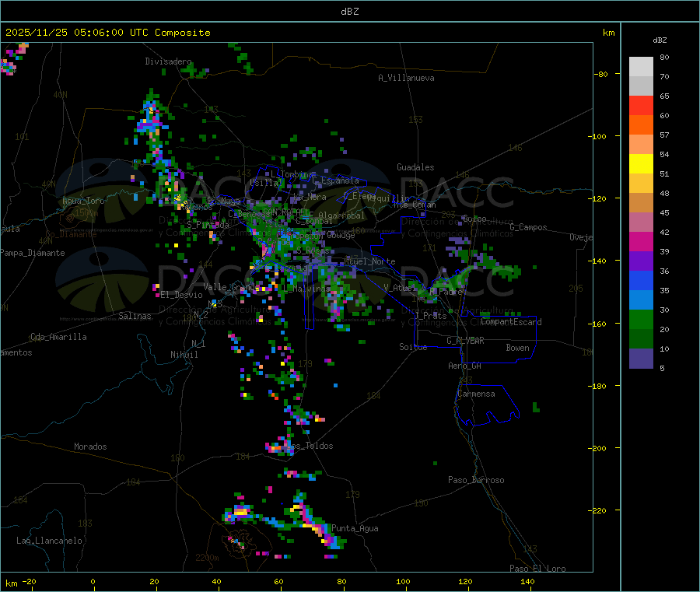Screen dimensions: 700x592
Task: Click the 'G_ALVEAR' map label
Action: tap(465, 341)
